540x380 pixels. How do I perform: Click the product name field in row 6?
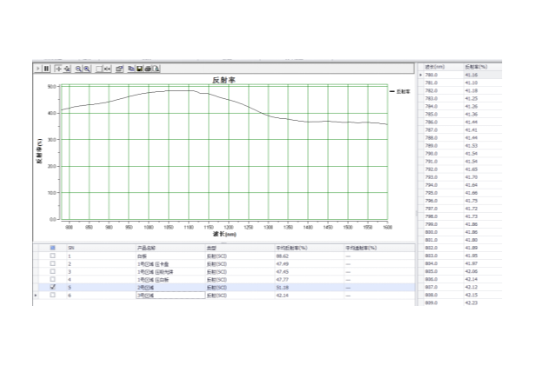click(x=170, y=295)
